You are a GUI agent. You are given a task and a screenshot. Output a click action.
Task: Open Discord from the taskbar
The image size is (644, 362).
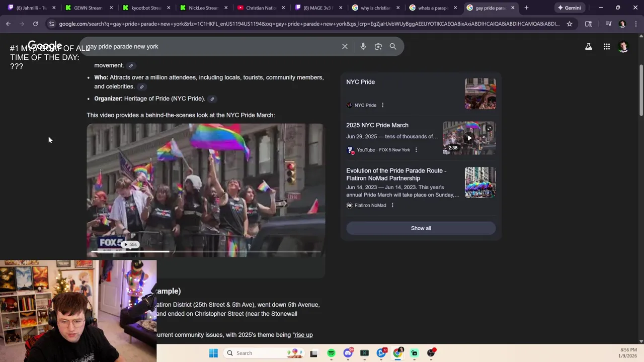tap(348, 353)
